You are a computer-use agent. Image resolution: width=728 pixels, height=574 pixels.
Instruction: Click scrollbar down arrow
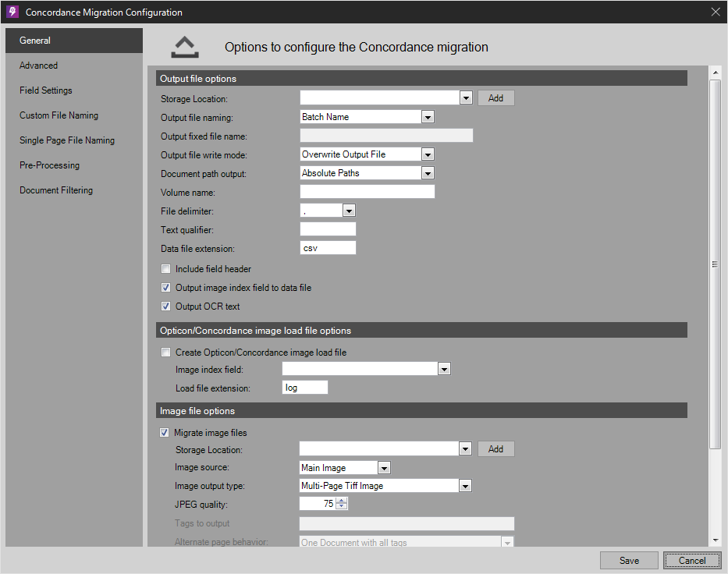pos(716,540)
